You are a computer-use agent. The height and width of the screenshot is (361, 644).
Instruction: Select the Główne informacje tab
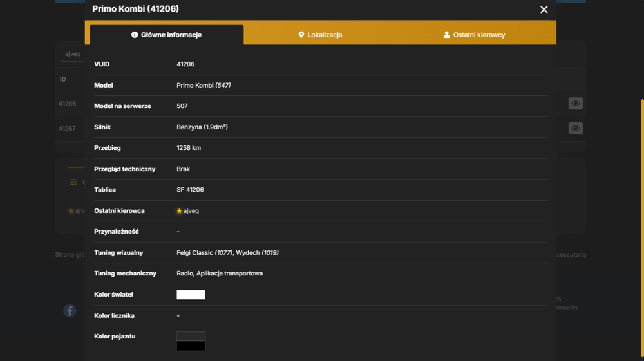[166, 35]
